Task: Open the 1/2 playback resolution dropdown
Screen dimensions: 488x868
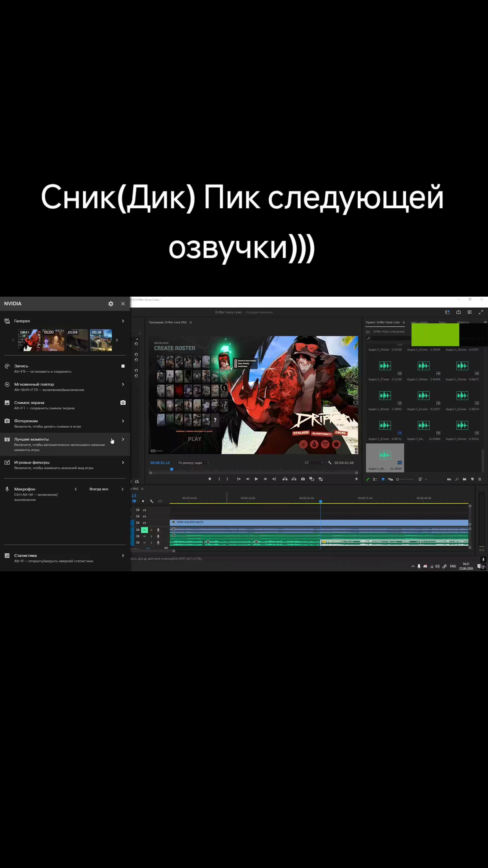Action: pyautogui.click(x=314, y=463)
